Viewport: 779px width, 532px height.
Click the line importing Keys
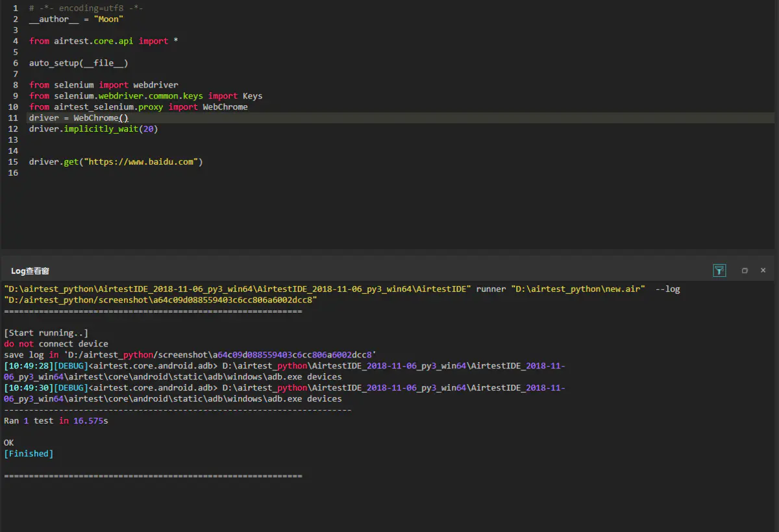click(146, 96)
